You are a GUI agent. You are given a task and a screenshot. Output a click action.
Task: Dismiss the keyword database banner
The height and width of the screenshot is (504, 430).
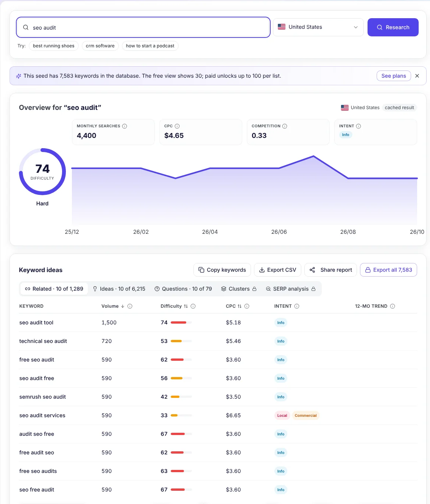pyautogui.click(x=417, y=76)
